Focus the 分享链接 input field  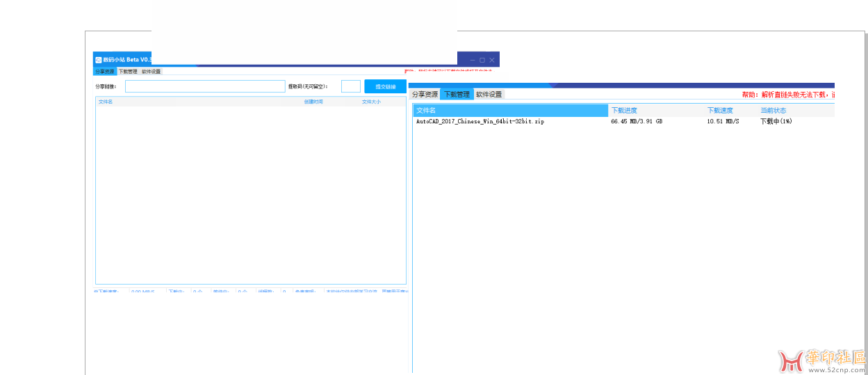pyautogui.click(x=205, y=86)
